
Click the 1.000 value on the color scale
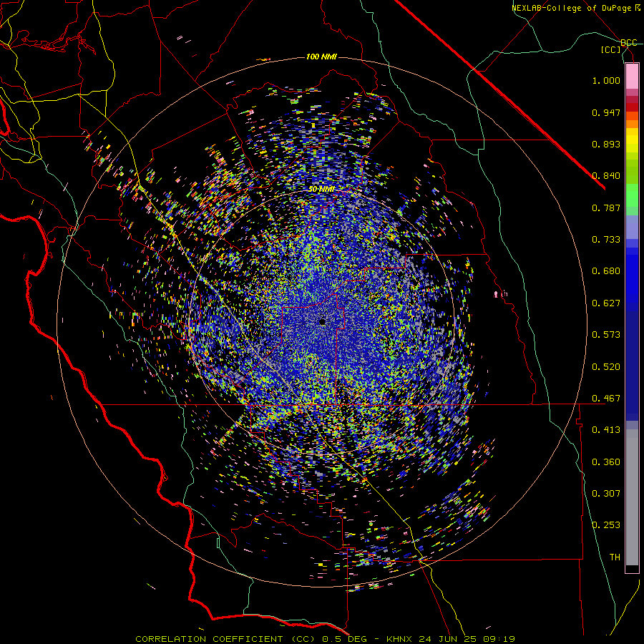[x=606, y=80]
